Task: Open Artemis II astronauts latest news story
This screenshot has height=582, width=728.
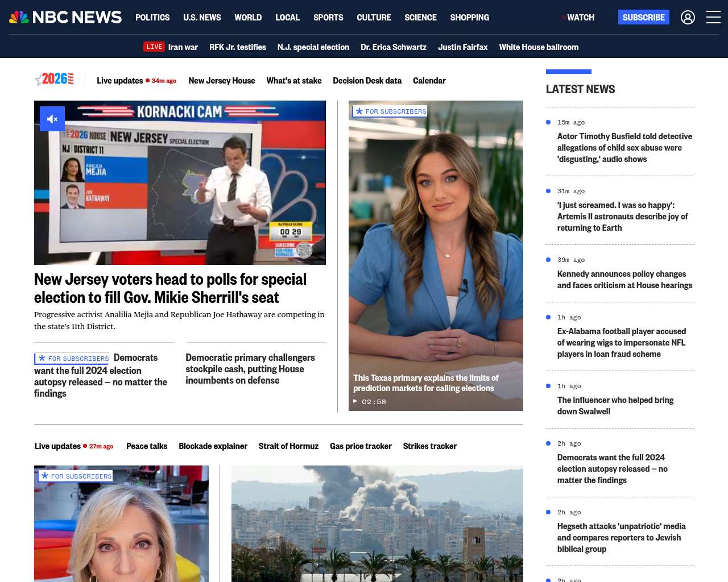Action: [622, 217]
